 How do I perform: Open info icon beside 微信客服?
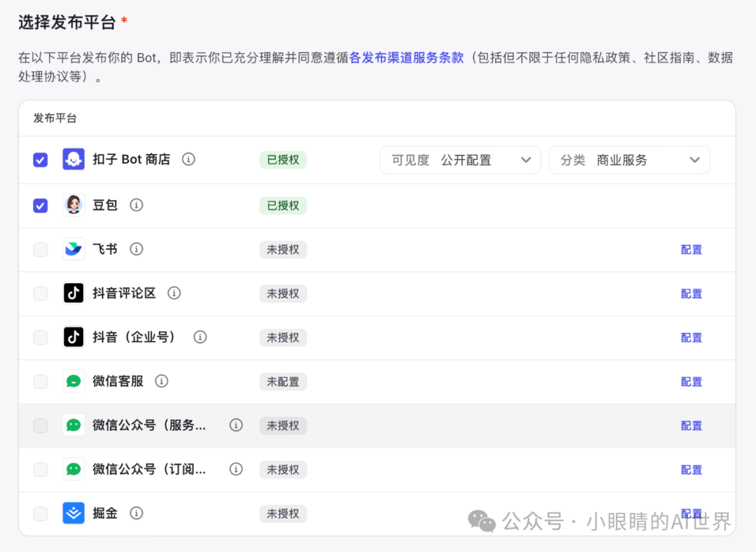point(162,381)
